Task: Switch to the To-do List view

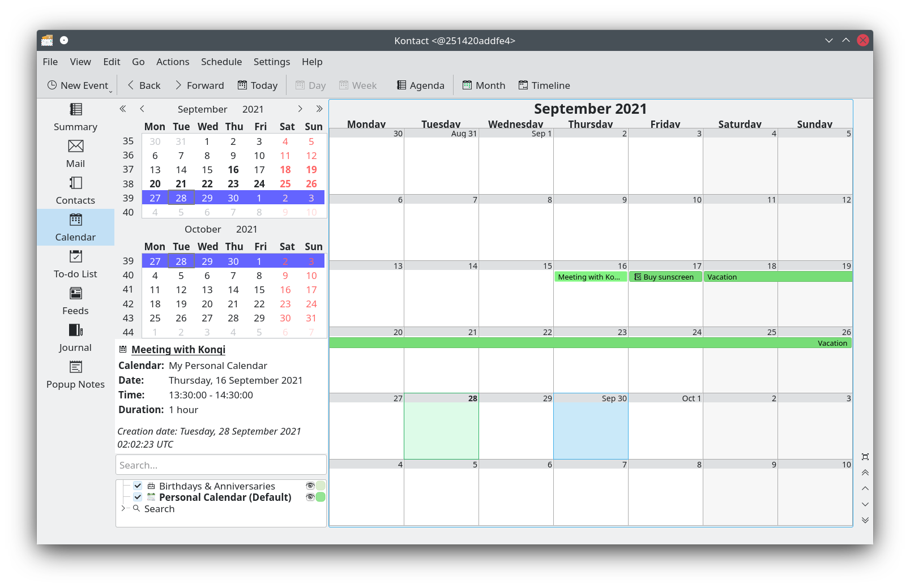Action: coord(75,264)
